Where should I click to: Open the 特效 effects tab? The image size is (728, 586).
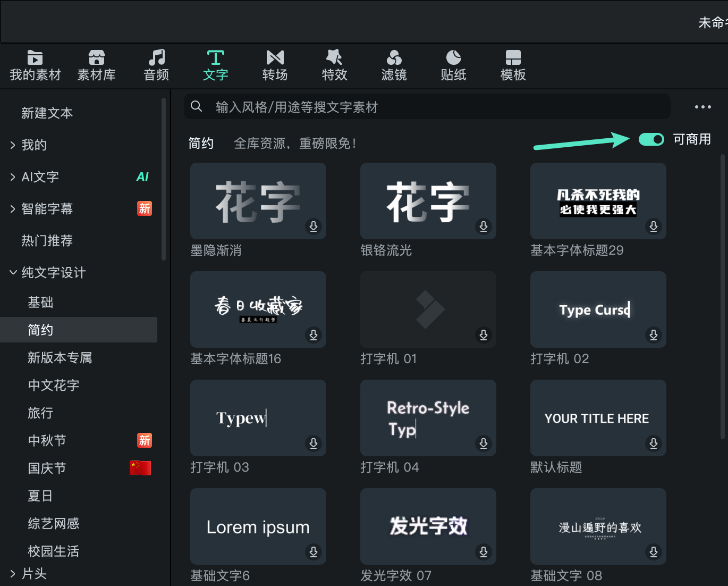(334, 65)
